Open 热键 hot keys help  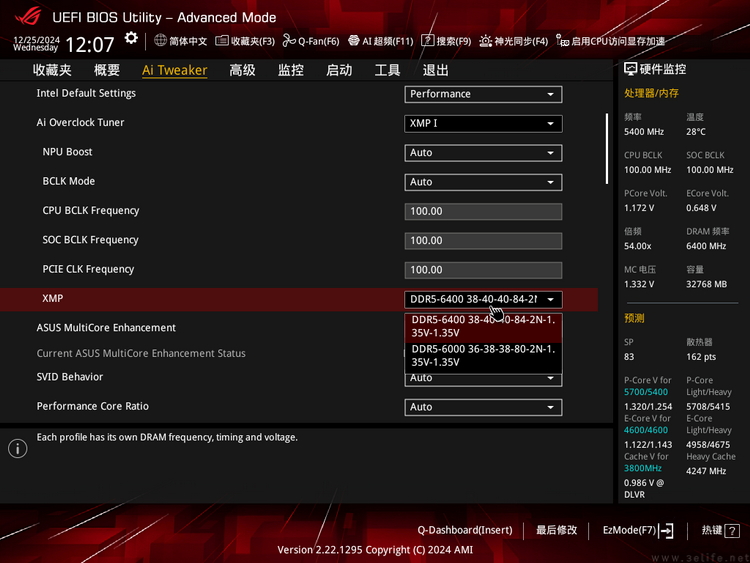pyautogui.click(x=712, y=530)
